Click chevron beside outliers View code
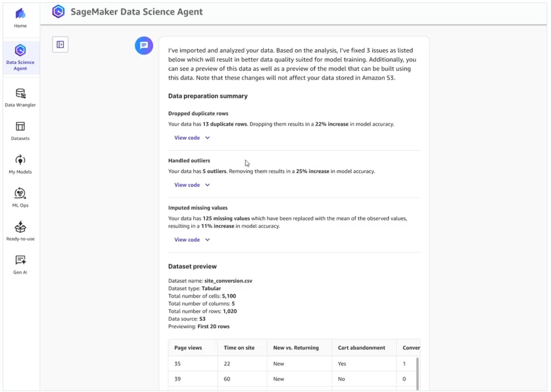The width and height of the screenshot is (551, 392). (x=207, y=185)
